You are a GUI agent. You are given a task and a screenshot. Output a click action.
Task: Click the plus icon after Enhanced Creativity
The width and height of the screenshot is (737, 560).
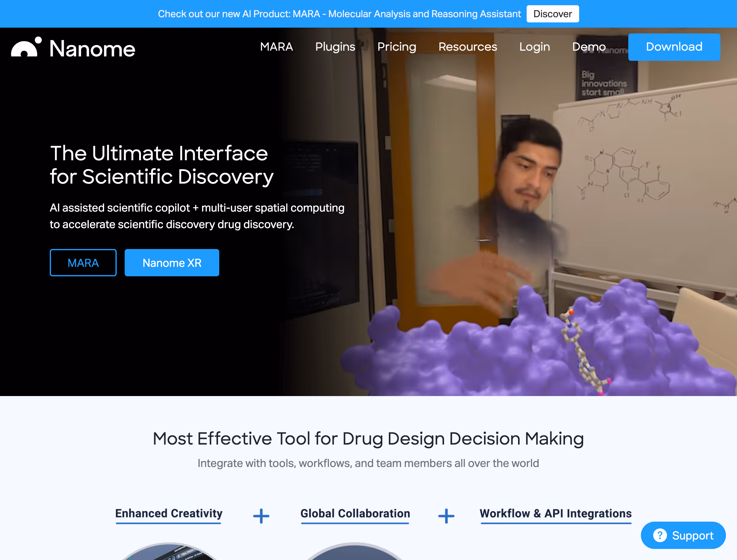(261, 516)
